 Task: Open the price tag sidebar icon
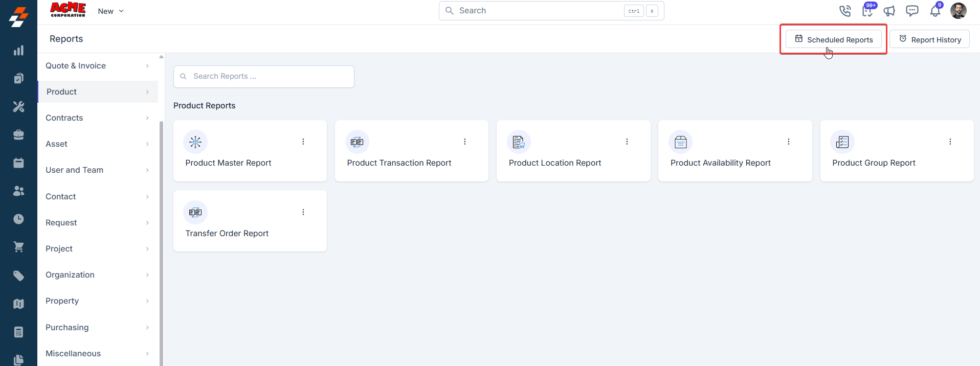18,276
